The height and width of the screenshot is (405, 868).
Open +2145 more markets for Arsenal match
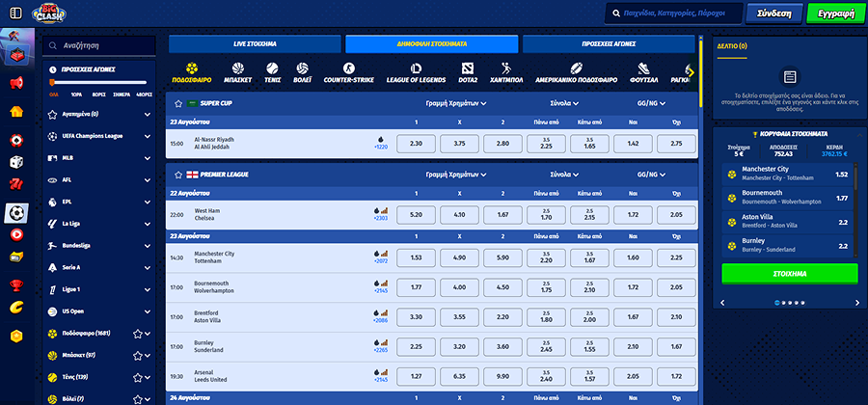click(381, 380)
